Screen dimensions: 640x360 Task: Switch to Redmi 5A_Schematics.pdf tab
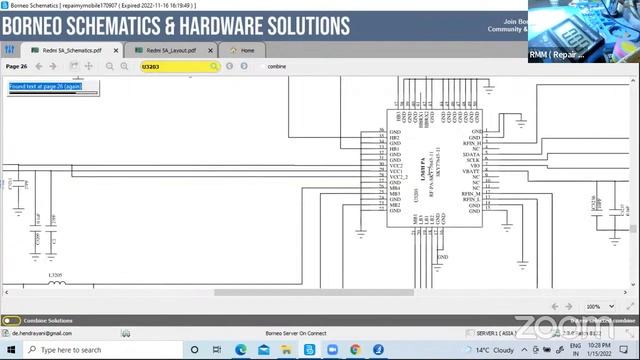coord(72,50)
